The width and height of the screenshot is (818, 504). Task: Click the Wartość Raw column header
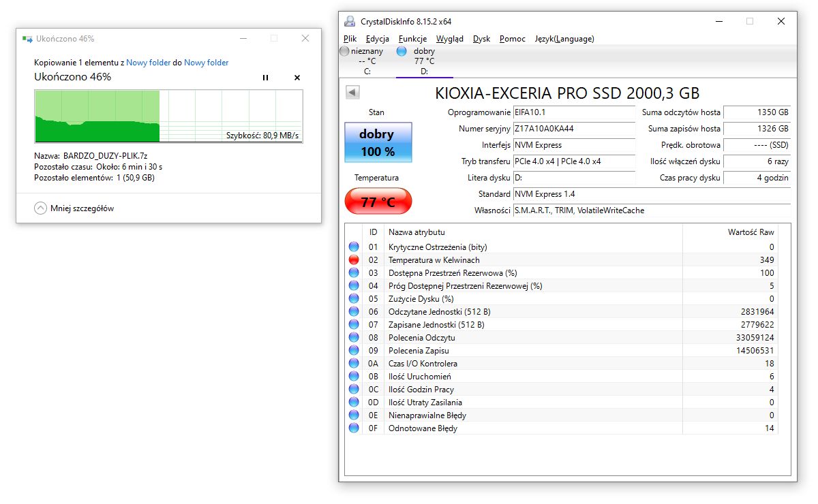click(x=730, y=232)
